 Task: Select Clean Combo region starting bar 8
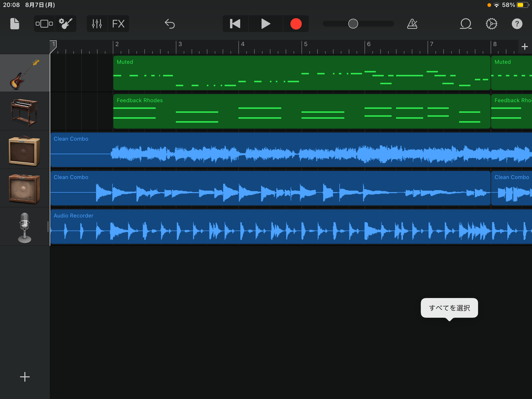click(x=512, y=188)
